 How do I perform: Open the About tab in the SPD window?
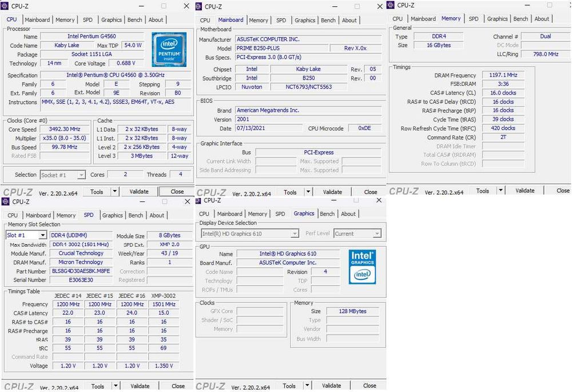157,215
